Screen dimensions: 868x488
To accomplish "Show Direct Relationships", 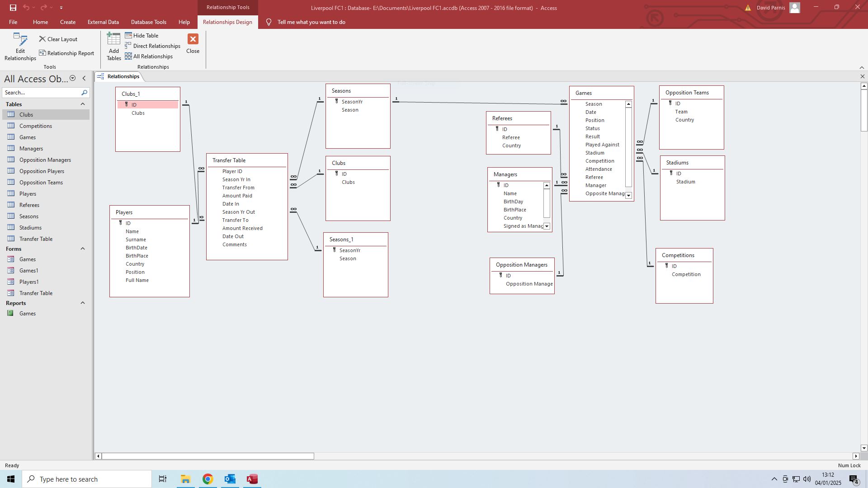I will tap(152, 46).
